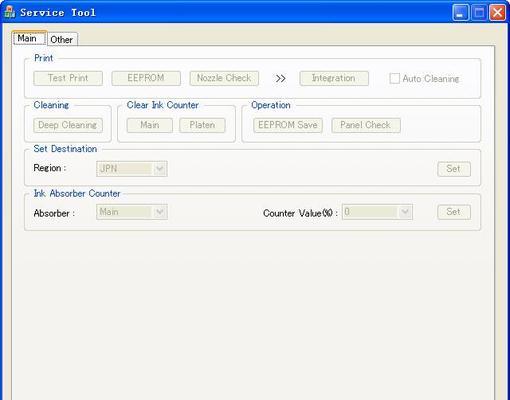Screen dimensions: 510x400
Task: Clear ink counter for Main
Action: (x=150, y=125)
